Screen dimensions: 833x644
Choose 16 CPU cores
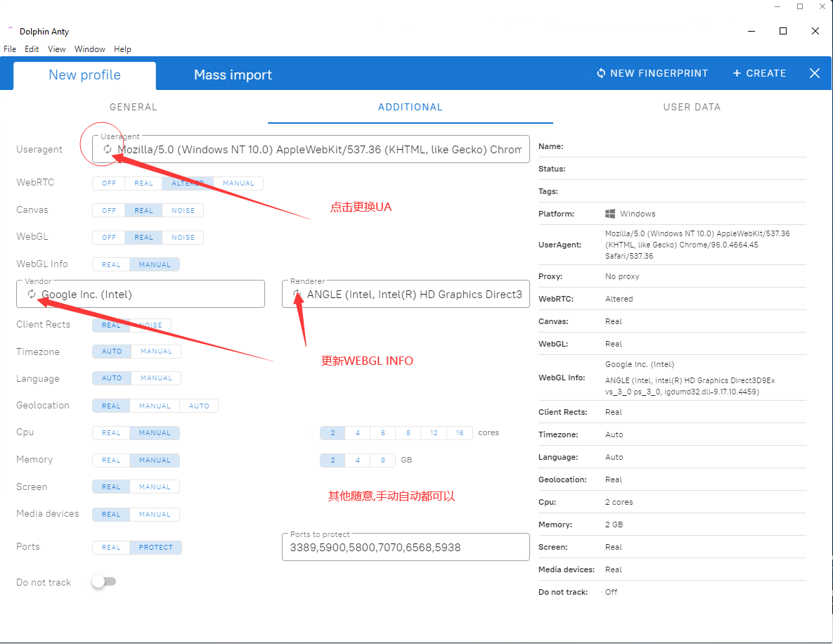[x=460, y=433]
